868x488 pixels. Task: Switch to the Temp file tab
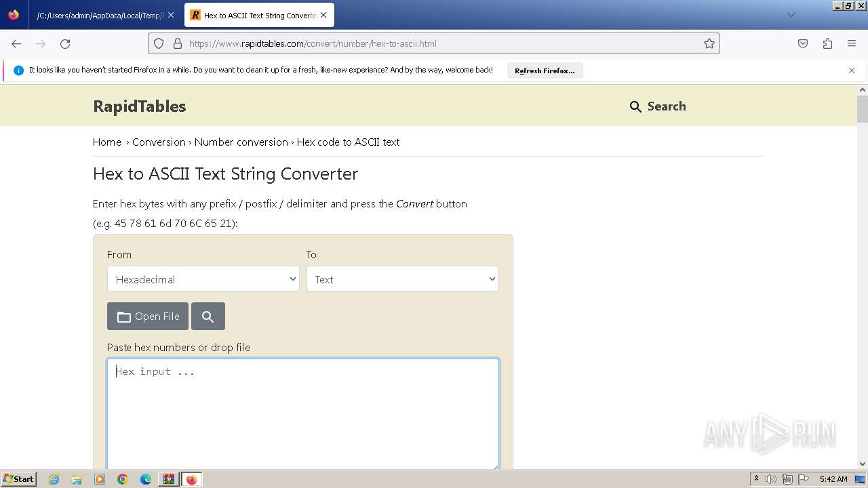coord(100,15)
